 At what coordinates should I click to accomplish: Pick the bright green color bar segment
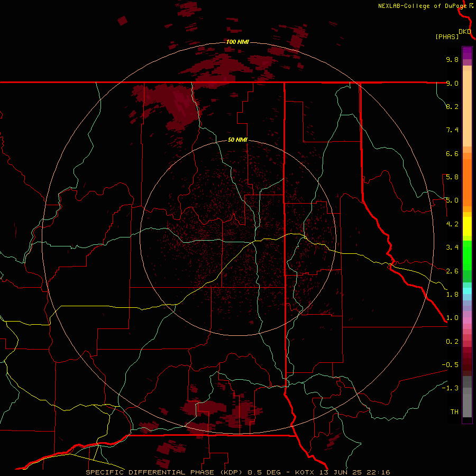click(467, 255)
